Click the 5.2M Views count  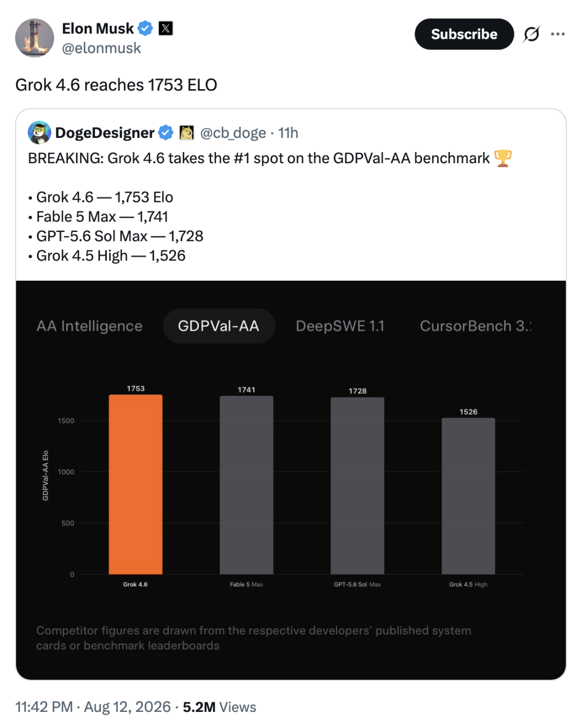click(x=220, y=707)
